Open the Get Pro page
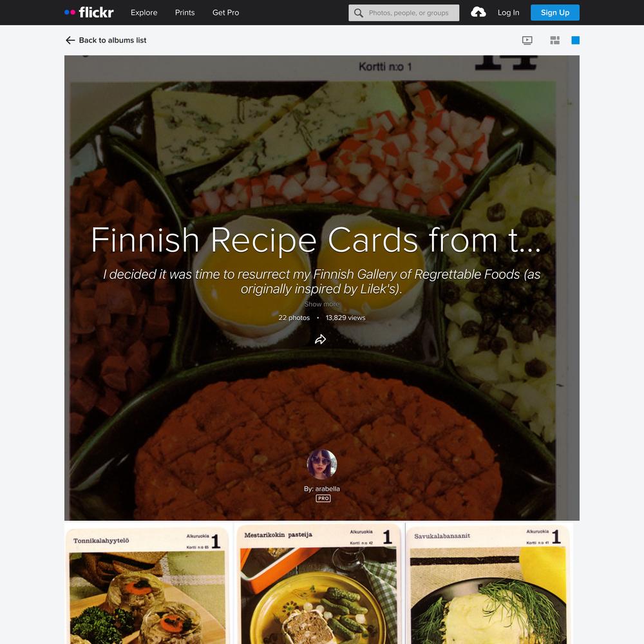The image size is (644, 644). (225, 13)
